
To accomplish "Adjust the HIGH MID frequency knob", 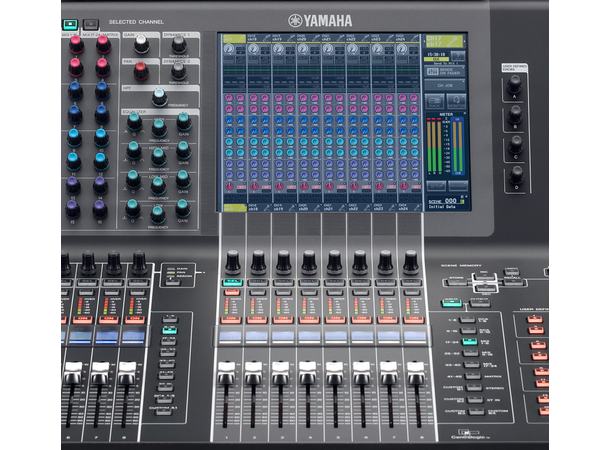I will click(158, 156).
